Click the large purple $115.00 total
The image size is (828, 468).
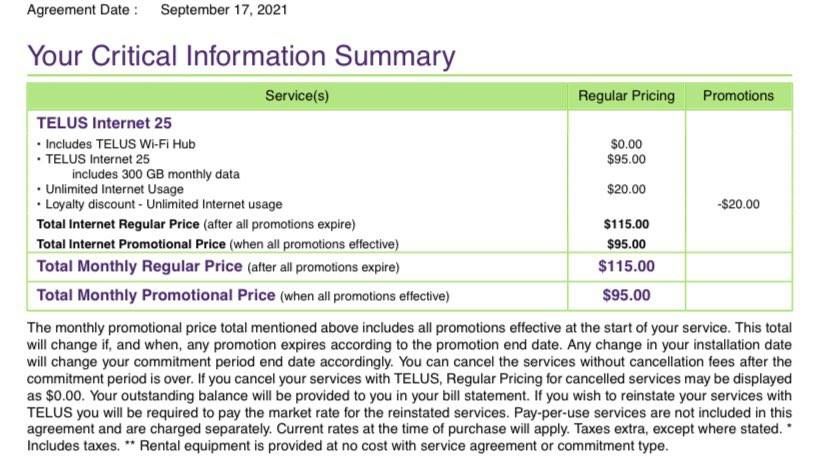click(626, 266)
